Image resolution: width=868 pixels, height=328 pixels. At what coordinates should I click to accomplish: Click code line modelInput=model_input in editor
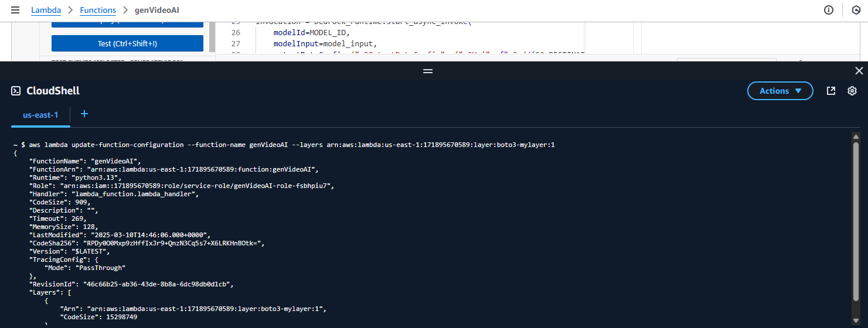pyautogui.click(x=325, y=43)
